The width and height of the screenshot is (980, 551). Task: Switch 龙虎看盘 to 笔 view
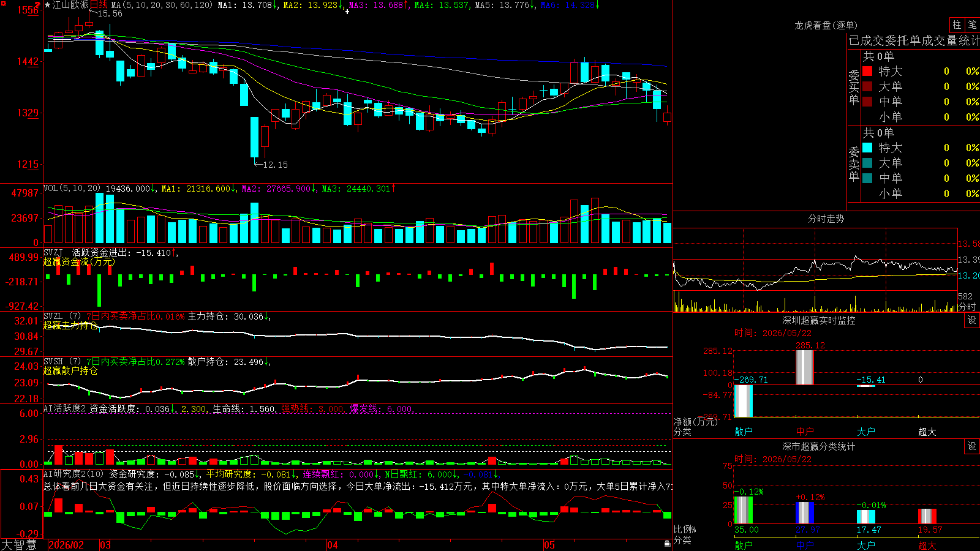[x=972, y=24]
